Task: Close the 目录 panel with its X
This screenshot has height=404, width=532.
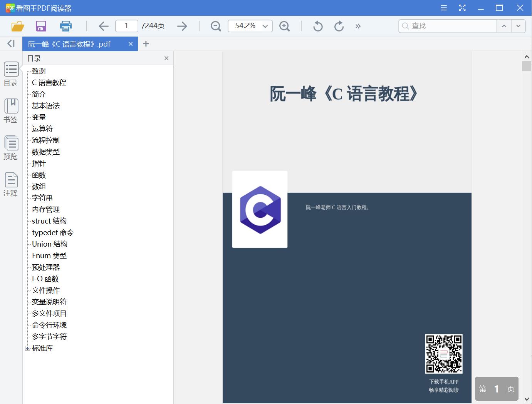Action: (166, 58)
